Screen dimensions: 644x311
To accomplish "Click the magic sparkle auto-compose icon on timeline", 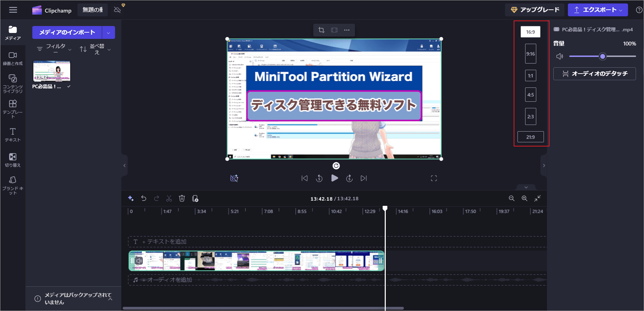I will tap(131, 198).
